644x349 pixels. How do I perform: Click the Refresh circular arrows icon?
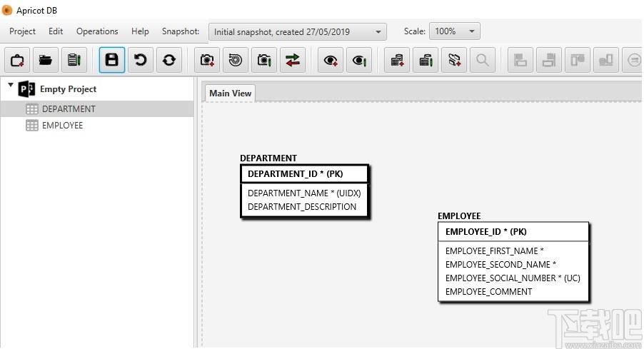pyautogui.click(x=168, y=61)
